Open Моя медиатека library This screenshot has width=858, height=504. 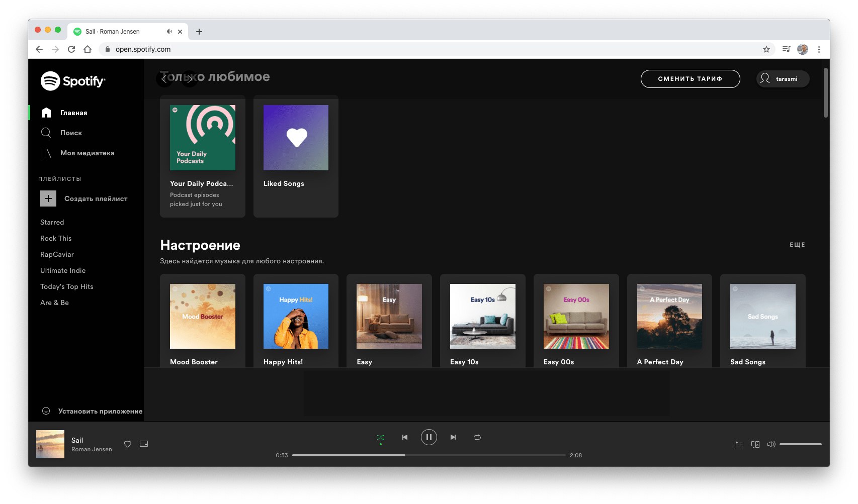(x=77, y=153)
